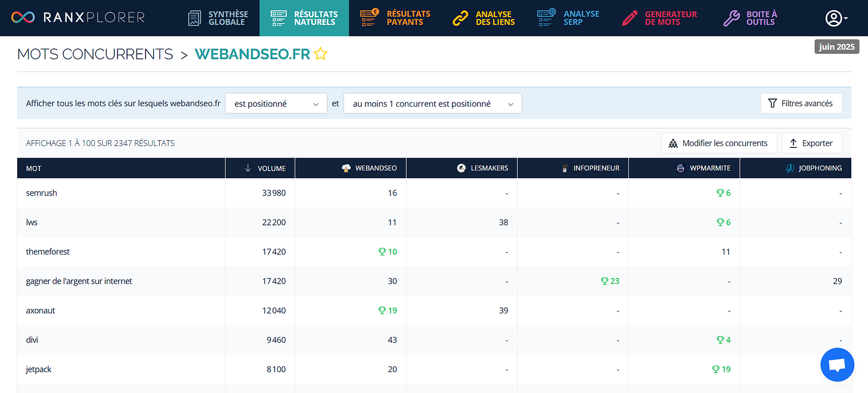Click the Analyse SERP icon
This screenshot has width=868, height=393.
545,18
